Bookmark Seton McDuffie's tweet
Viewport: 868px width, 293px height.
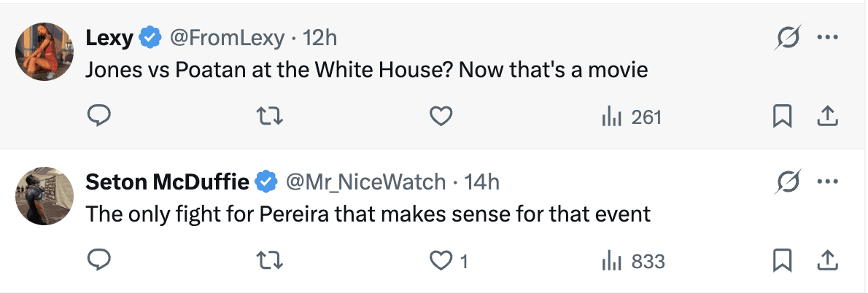point(782,260)
